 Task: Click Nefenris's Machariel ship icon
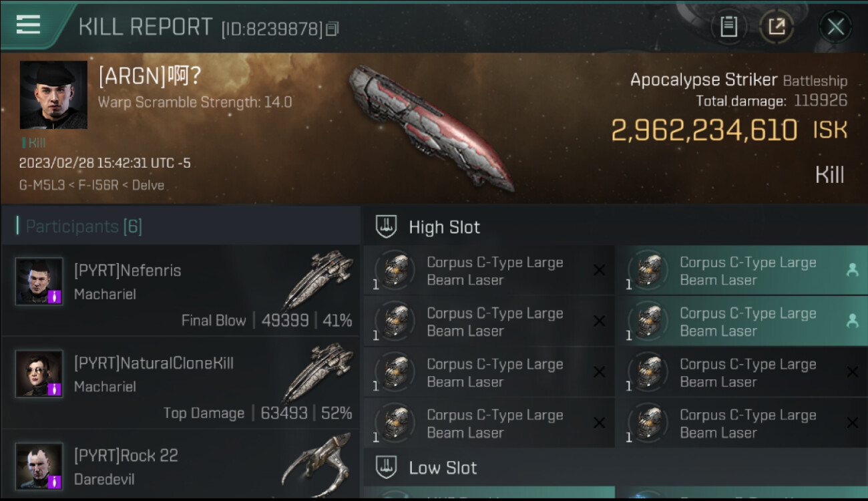318,279
